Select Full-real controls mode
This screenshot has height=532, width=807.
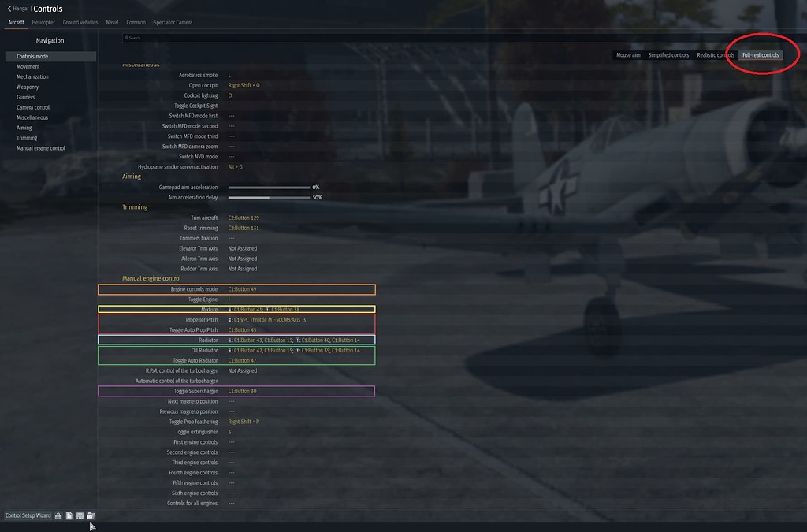coord(761,54)
